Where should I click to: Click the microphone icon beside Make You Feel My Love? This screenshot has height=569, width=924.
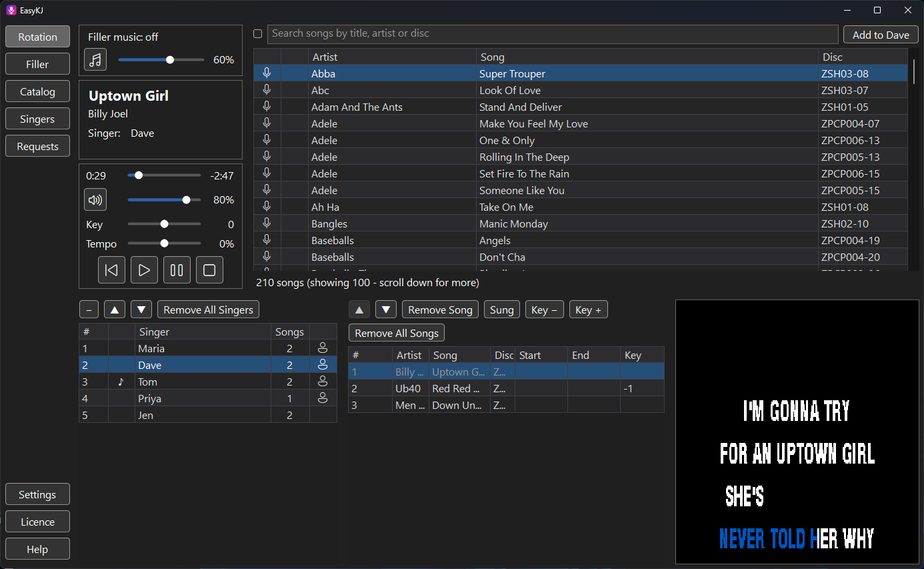pos(267,123)
